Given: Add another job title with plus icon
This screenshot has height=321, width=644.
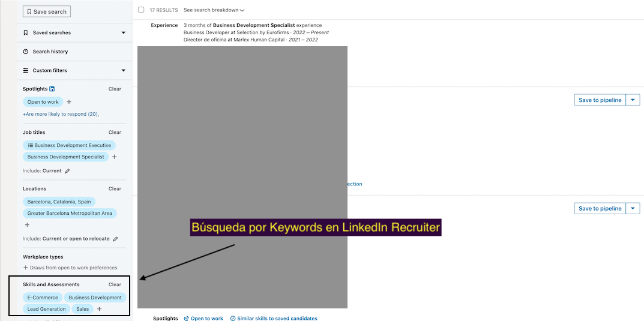Looking at the screenshot, I should [x=115, y=157].
